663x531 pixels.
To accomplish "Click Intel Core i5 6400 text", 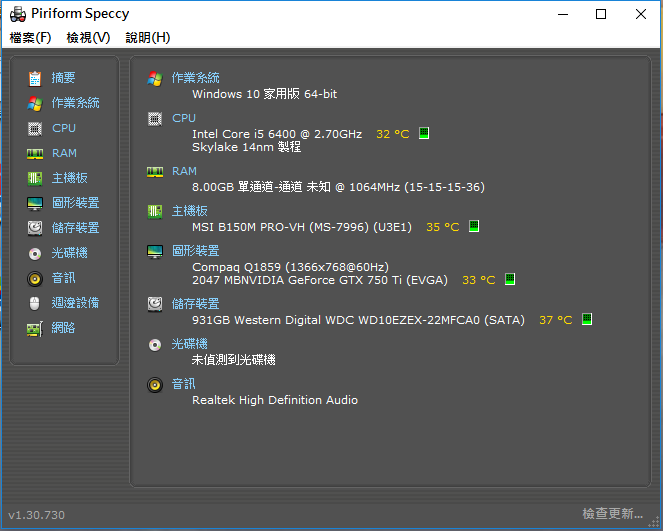I will [277, 134].
